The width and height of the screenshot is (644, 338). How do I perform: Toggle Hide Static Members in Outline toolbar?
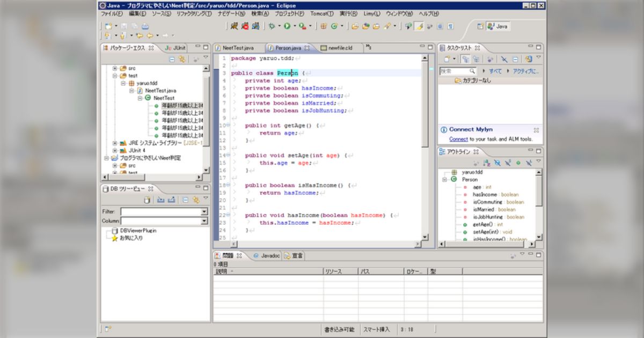click(x=508, y=163)
